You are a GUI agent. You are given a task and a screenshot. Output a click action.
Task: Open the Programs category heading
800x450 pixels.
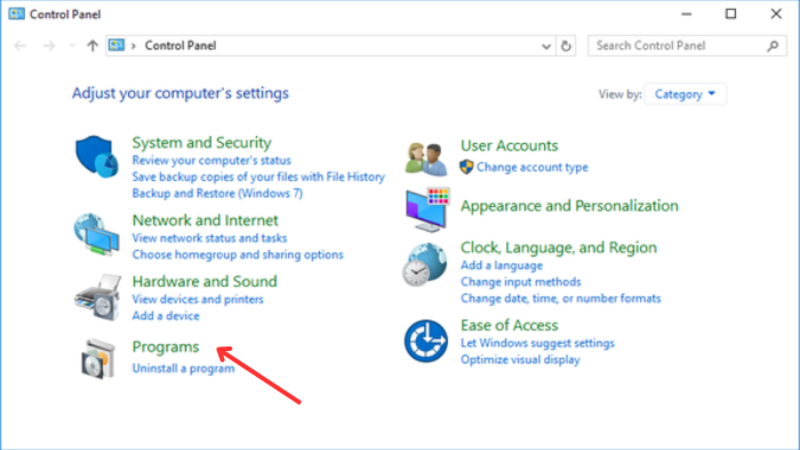(x=166, y=347)
